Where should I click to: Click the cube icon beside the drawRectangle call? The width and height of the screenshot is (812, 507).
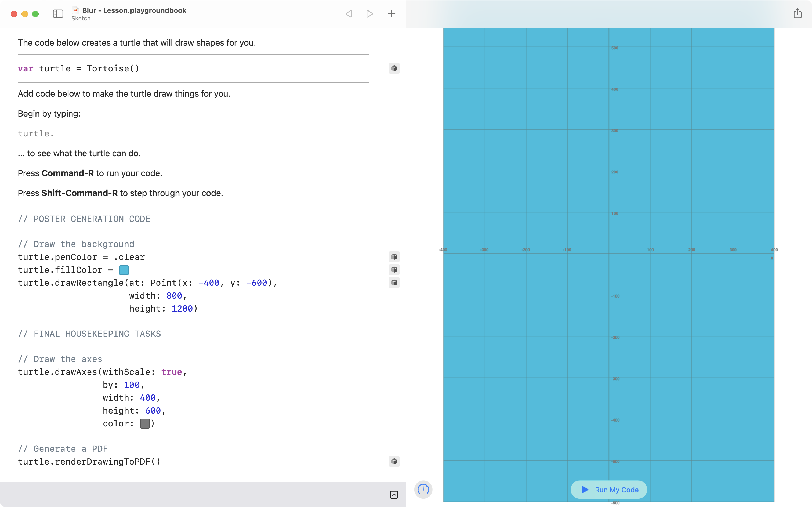394,283
